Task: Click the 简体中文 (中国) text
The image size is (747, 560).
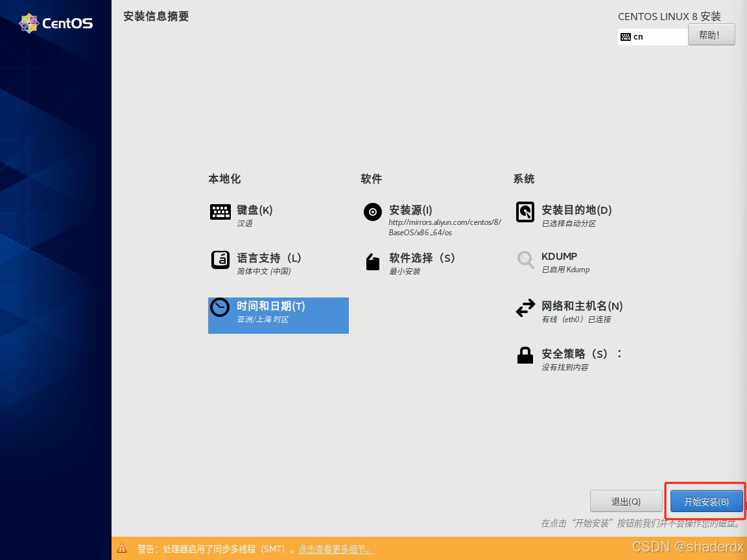Action: (x=263, y=272)
